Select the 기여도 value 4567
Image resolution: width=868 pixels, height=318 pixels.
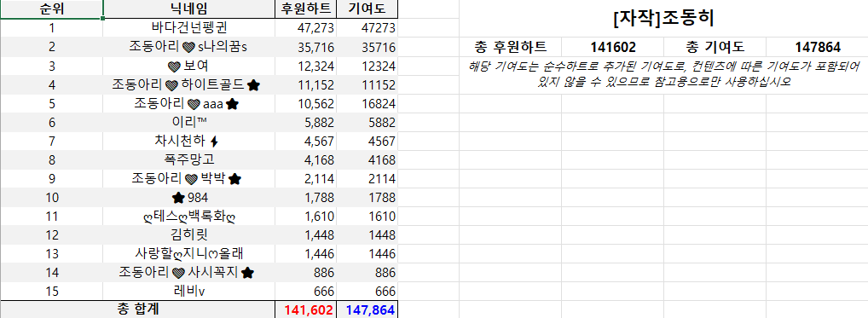point(367,141)
